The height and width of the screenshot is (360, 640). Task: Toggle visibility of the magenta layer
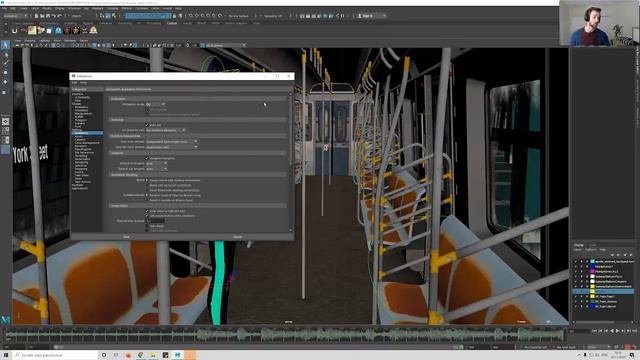(576, 271)
